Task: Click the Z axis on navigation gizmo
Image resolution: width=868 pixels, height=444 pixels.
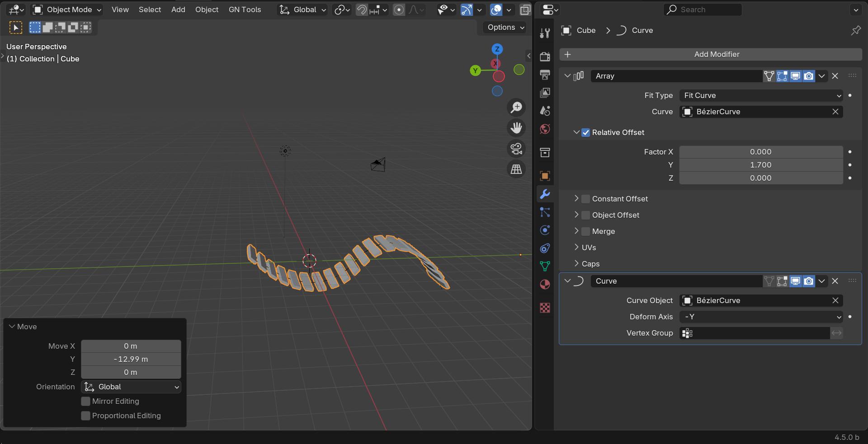Action: coord(497,49)
